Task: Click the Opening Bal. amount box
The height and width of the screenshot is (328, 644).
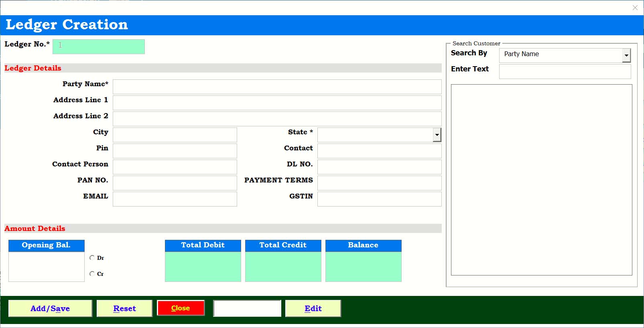Action: click(x=46, y=267)
